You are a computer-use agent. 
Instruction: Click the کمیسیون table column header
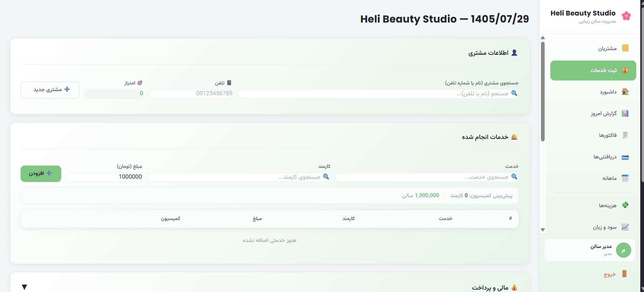coord(170,219)
